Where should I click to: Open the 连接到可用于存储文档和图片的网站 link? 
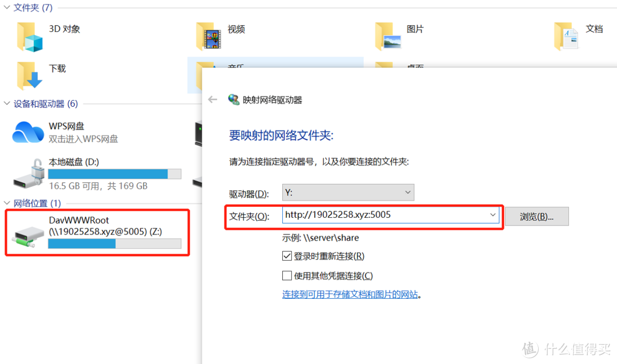[x=350, y=294]
